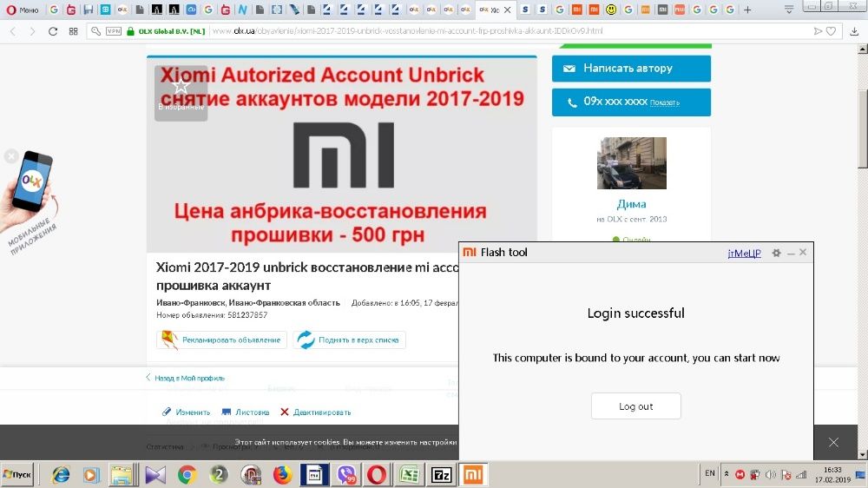Go forward using browser forward arrow
This screenshot has height=488, width=868.
(x=32, y=31)
